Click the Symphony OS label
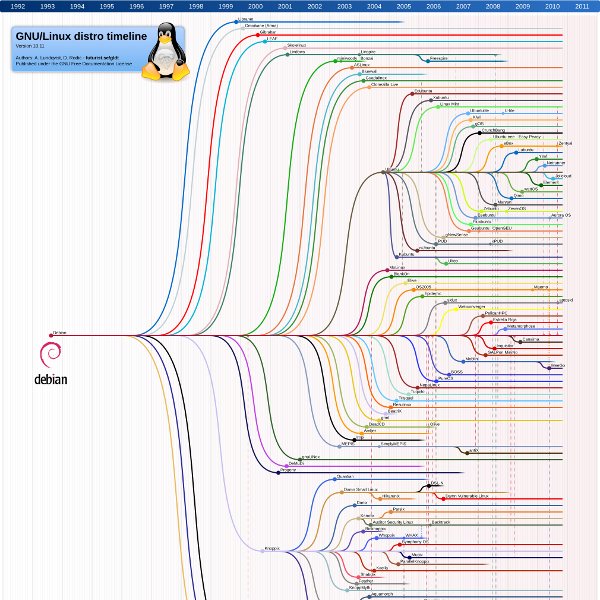The height and width of the screenshot is (600, 600). (x=415, y=542)
